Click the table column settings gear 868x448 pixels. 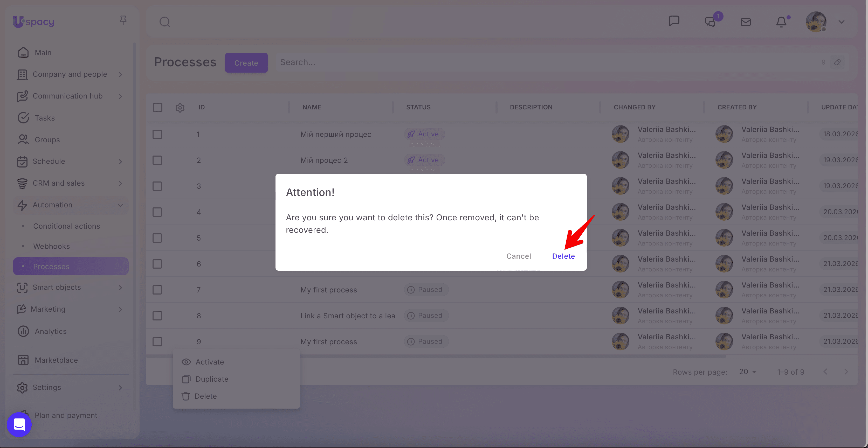pos(180,107)
